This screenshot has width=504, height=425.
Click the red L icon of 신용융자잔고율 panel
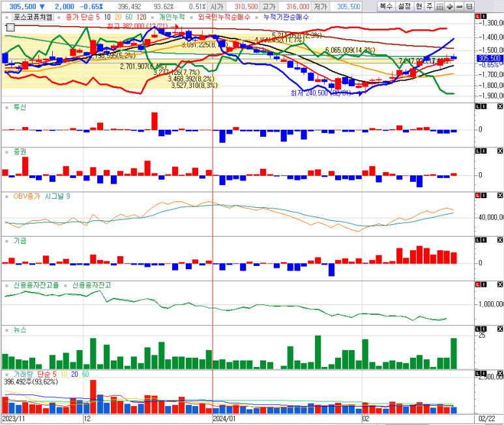coord(478,284)
